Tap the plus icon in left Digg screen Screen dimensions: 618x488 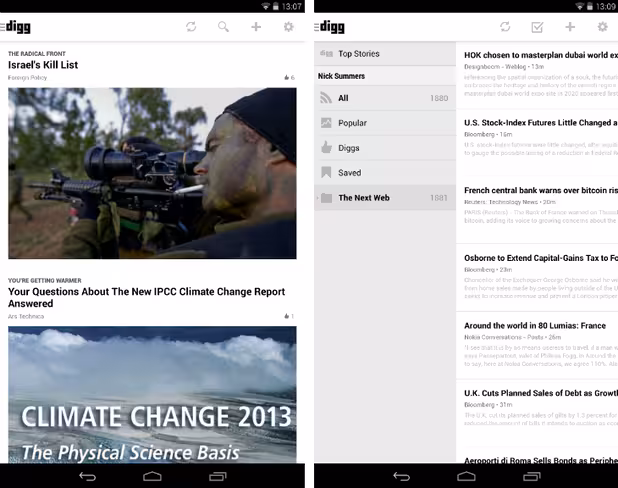[x=256, y=27]
